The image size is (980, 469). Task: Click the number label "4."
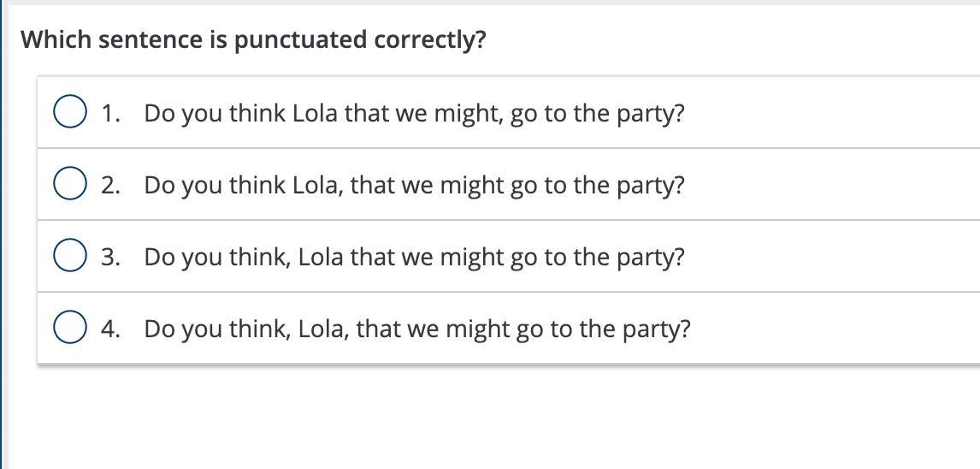(x=110, y=329)
